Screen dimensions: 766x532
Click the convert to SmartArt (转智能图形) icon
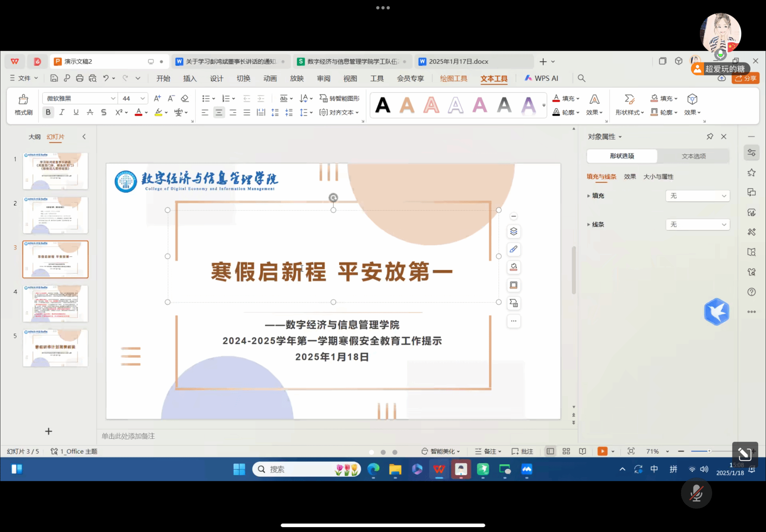323,98
